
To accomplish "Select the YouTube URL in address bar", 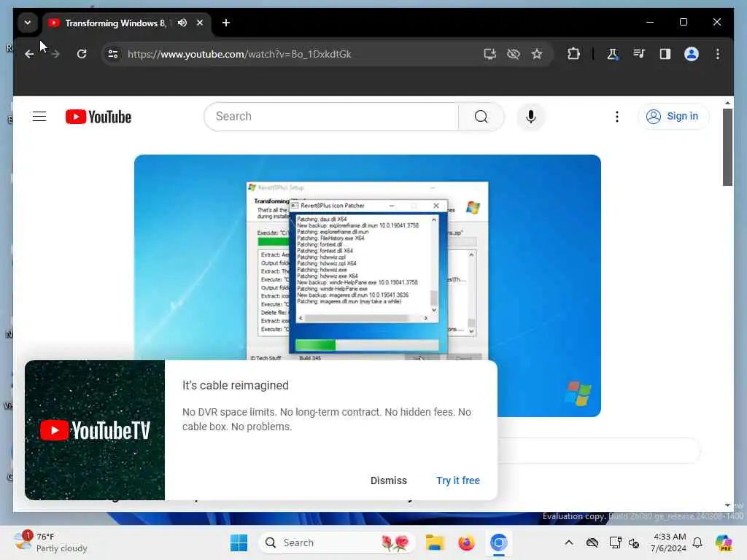I will [239, 54].
